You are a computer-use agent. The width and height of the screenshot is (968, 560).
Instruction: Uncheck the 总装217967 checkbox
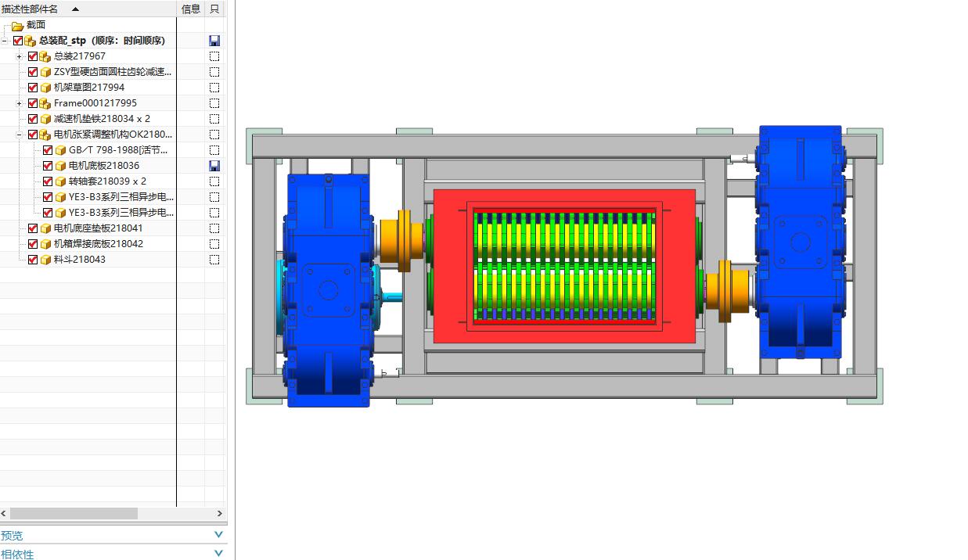(33, 56)
